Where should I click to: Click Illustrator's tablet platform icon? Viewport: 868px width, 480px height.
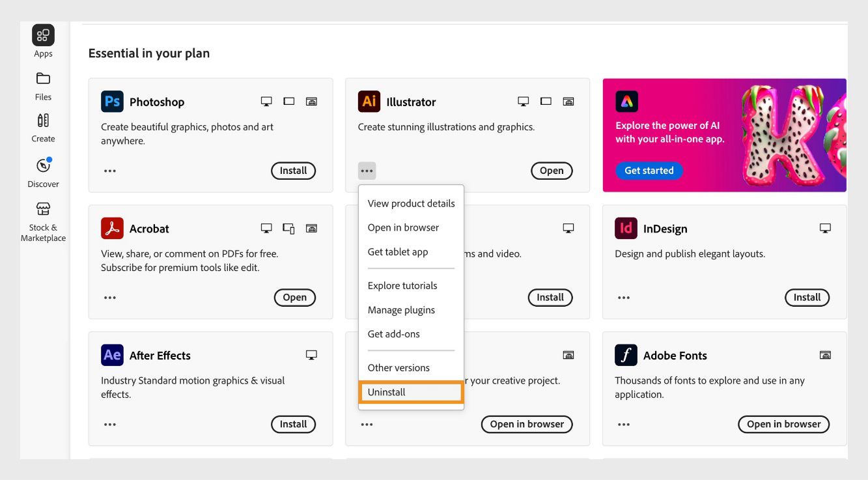click(x=546, y=102)
